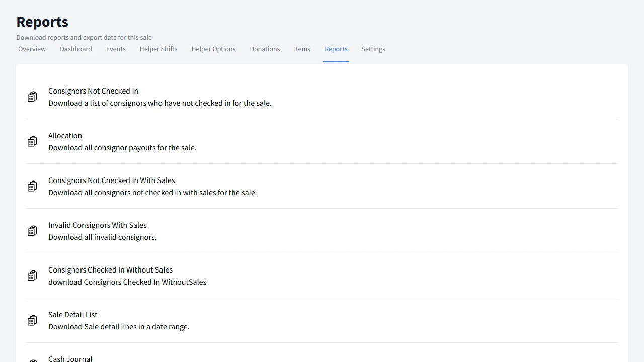Image resolution: width=644 pixels, height=362 pixels.
Task: Download the Allocation consignor payouts report
Action: tap(65, 135)
